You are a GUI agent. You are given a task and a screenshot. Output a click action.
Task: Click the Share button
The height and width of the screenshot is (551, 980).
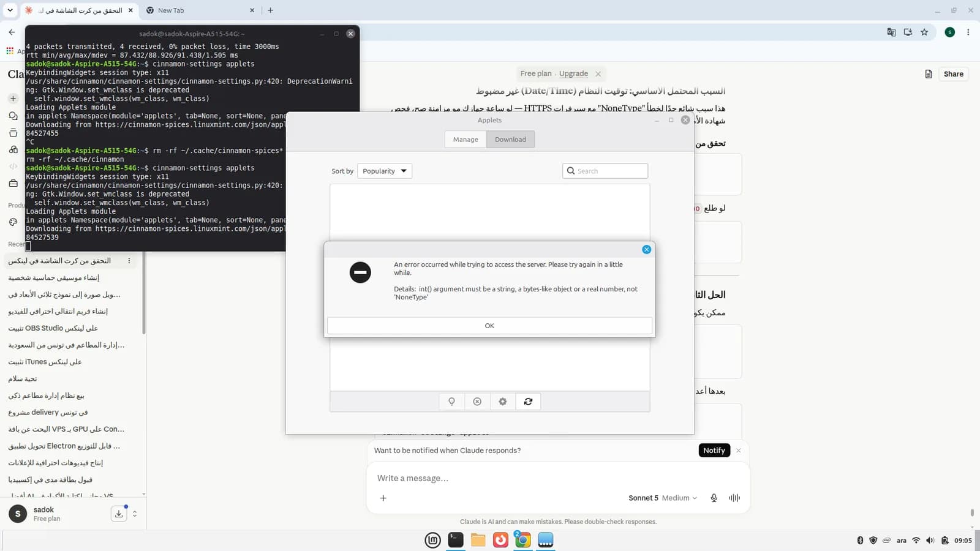click(953, 74)
